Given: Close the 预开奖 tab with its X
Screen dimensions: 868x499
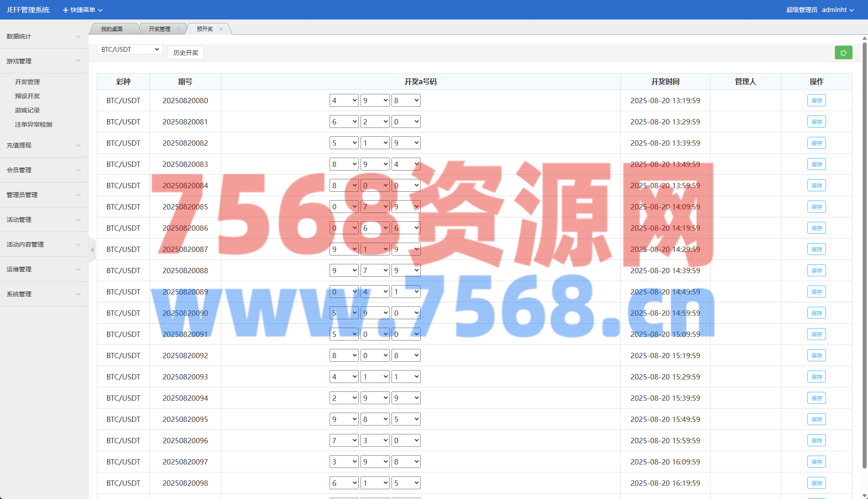Looking at the screenshot, I should click(221, 29).
